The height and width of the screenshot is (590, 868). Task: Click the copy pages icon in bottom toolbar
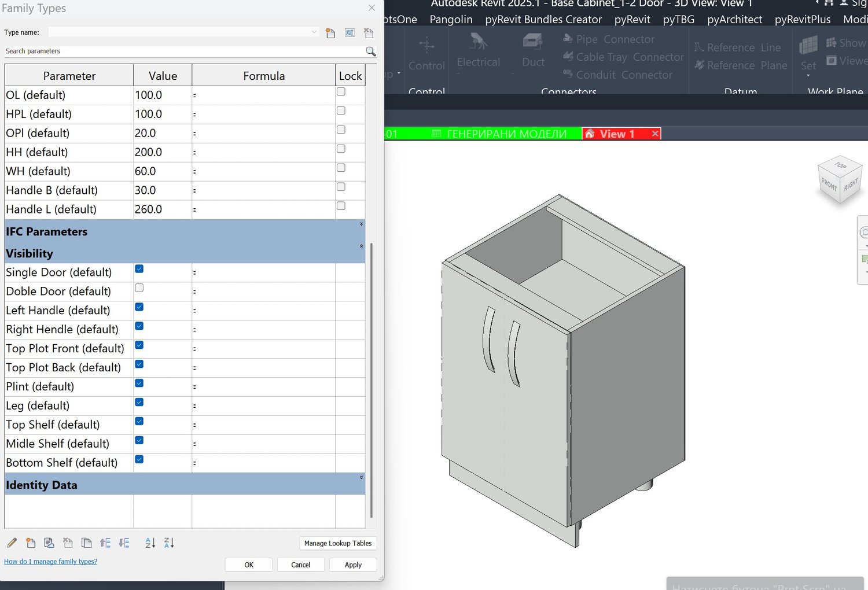86,543
